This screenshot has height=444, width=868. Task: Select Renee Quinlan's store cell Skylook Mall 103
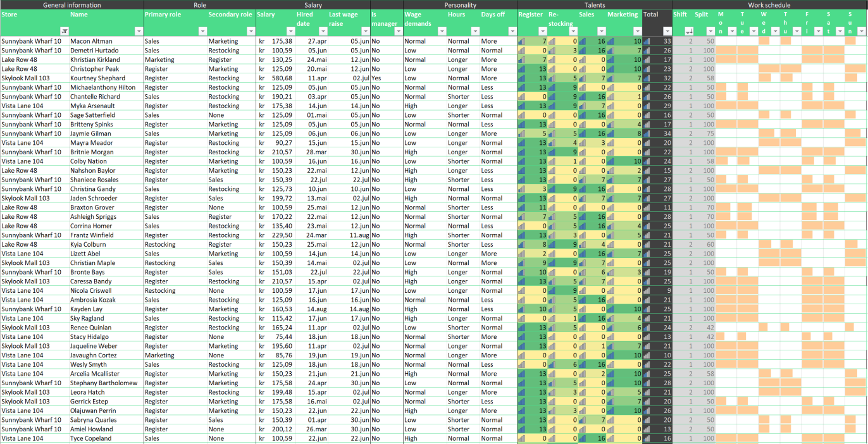35,327
